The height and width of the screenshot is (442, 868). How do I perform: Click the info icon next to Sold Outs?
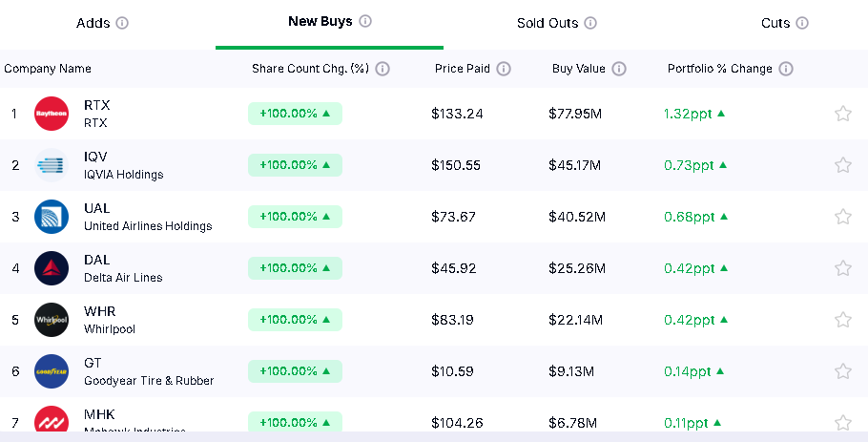590,23
